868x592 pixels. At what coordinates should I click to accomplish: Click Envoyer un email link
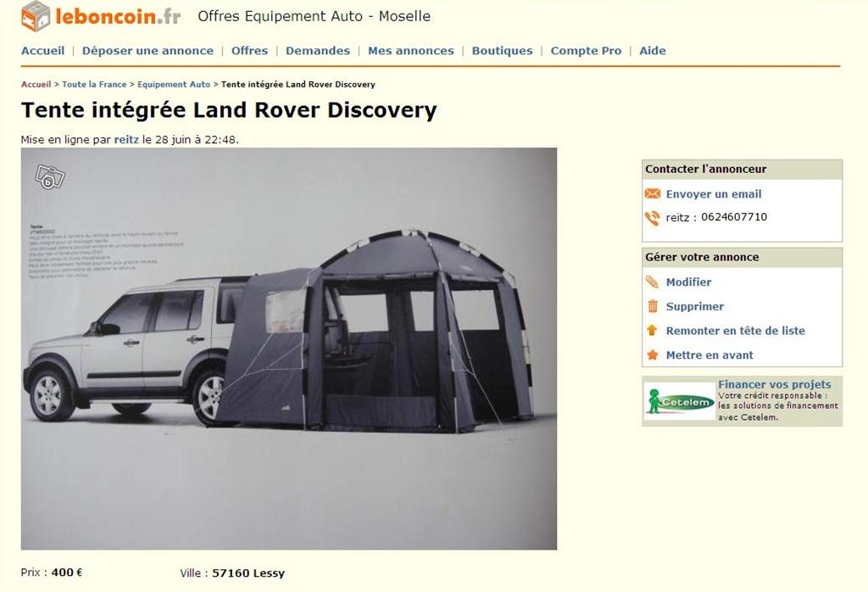click(714, 194)
